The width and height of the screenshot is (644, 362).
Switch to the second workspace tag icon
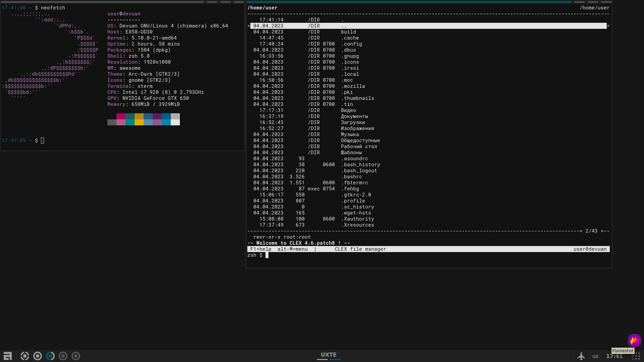[x=38, y=356]
